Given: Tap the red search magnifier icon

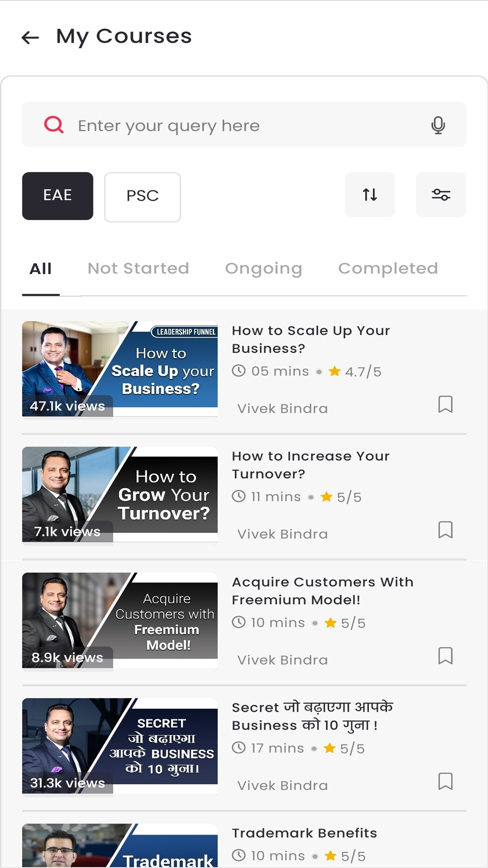Looking at the screenshot, I should 54,125.
